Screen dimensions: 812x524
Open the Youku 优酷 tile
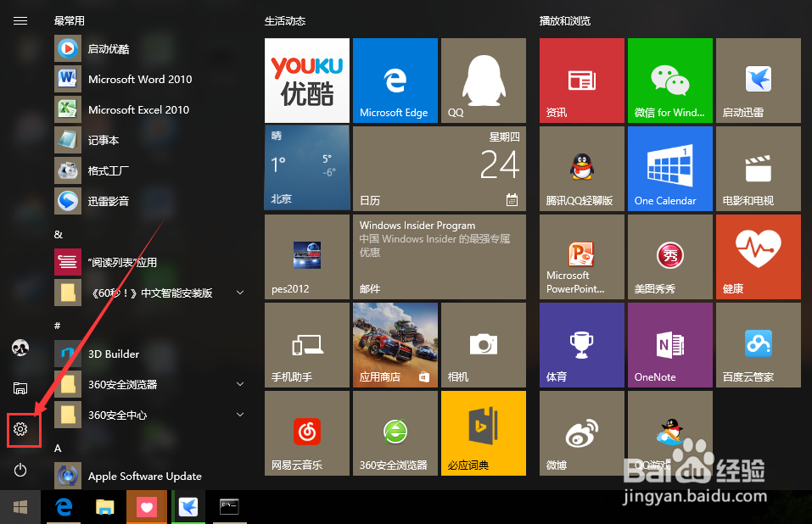click(307, 81)
